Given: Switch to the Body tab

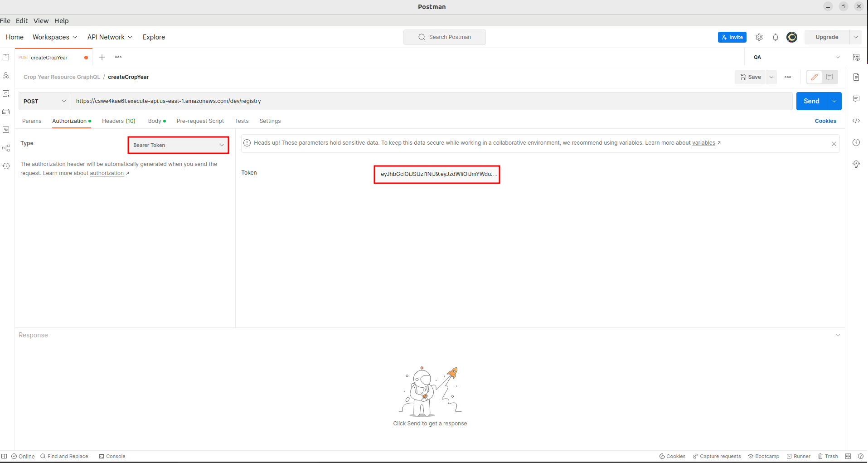Looking at the screenshot, I should pos(157,121).
